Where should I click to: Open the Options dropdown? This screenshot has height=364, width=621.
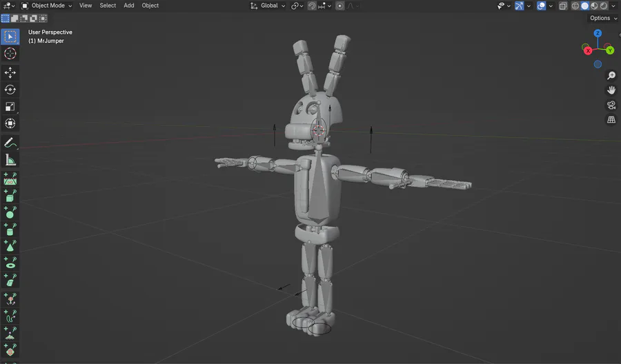603,18
